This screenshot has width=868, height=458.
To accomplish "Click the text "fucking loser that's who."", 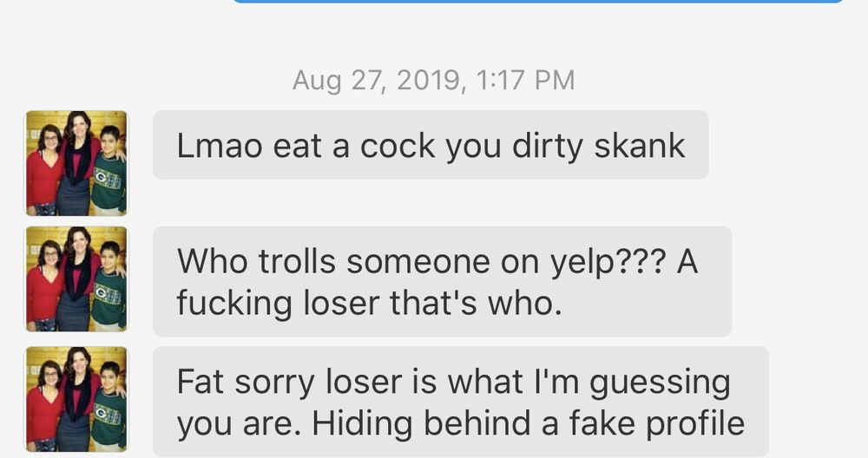I will pos(364,303).
